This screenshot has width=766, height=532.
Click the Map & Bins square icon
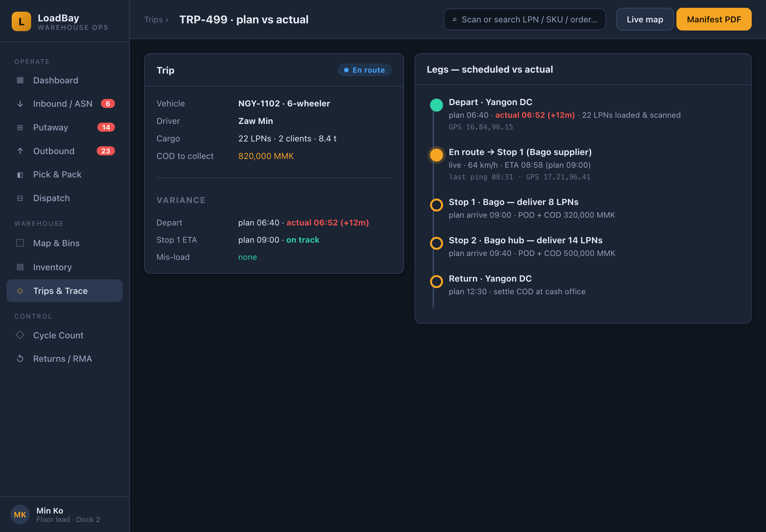(x=20, y=243)
